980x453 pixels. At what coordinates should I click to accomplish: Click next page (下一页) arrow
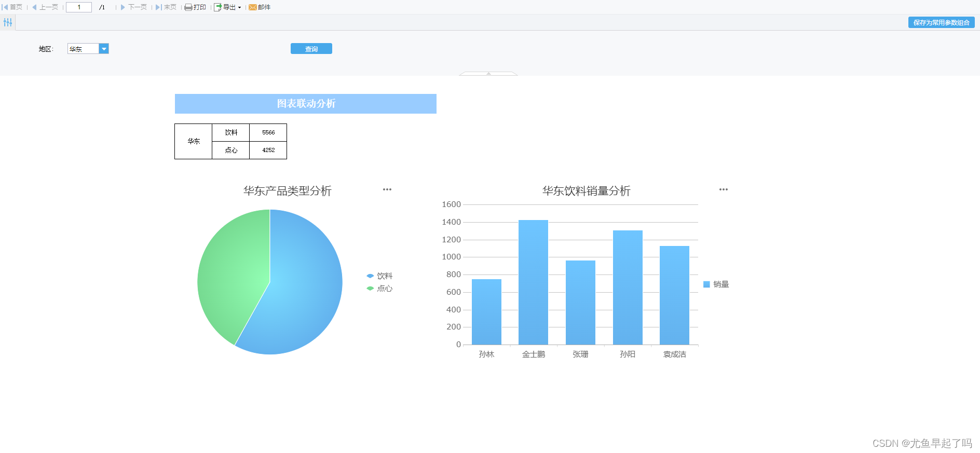coord(123,7)
